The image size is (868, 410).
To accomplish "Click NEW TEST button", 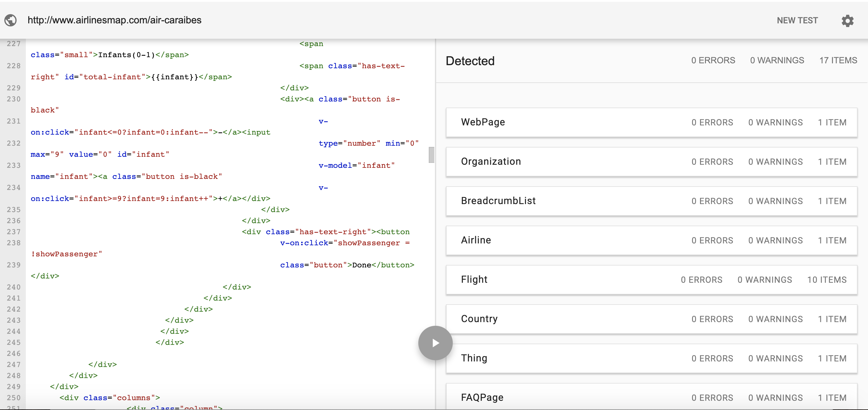I will (x=797, y=21).
